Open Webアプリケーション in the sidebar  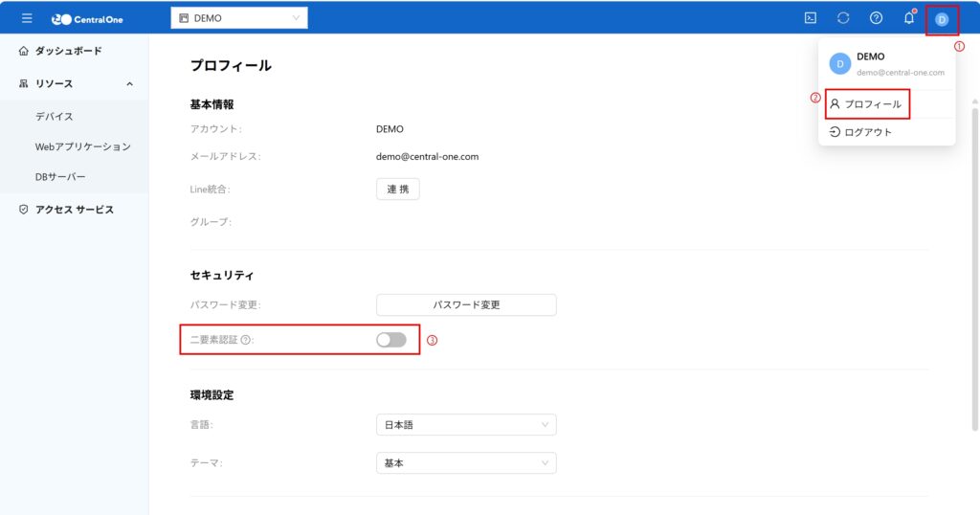[x=82, y=146]
